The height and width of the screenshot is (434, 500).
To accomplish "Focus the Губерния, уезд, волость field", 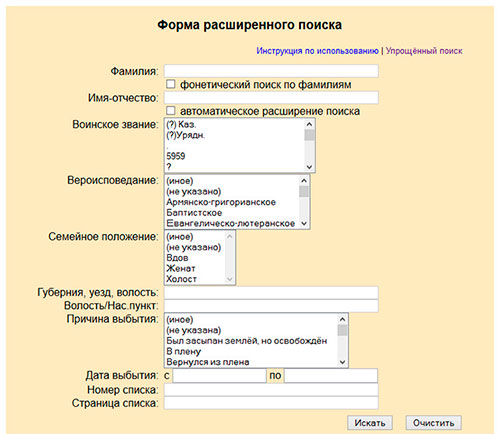I will (x=271, y=293).
